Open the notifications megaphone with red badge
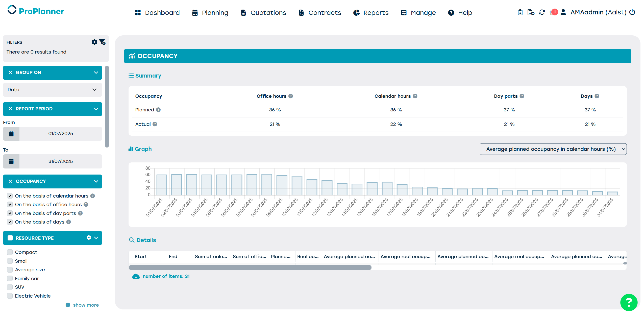Screen dimensions: 644x316 553,12
